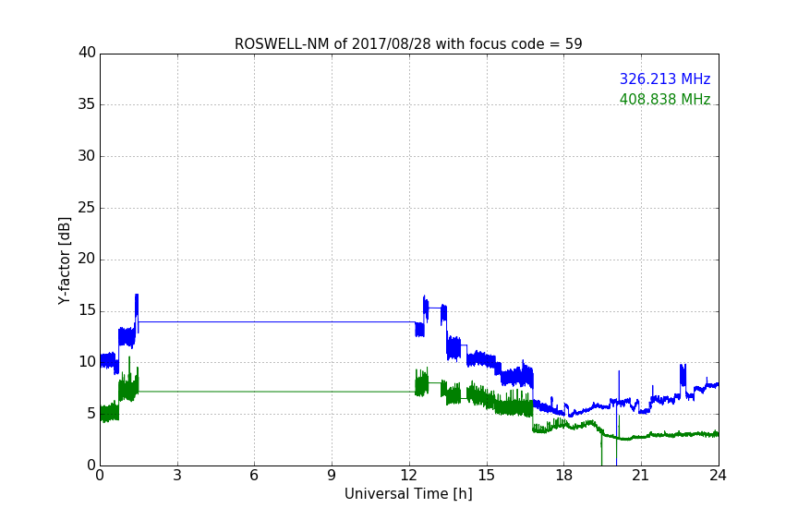
Task: Click the y-axis tick label '20'
Action: click(x=87, y=259)
